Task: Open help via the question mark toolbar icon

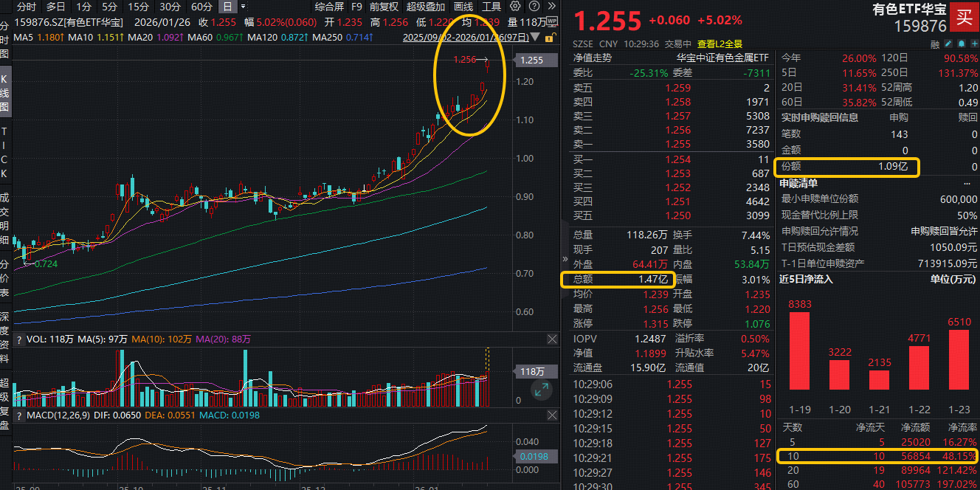Action: click(x=533, y=7)
